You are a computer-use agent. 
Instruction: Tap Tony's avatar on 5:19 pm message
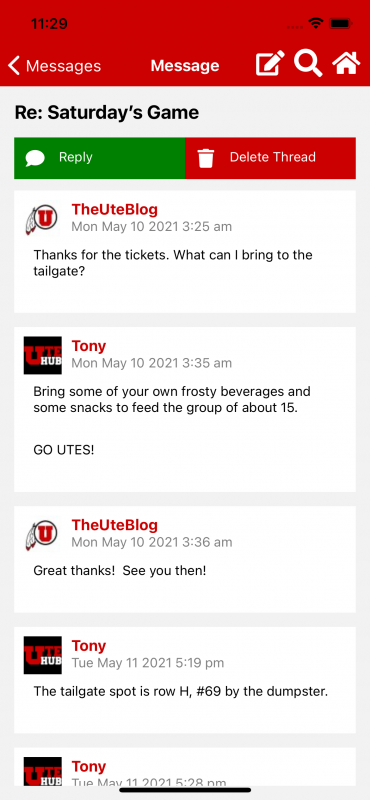(42, 655)
